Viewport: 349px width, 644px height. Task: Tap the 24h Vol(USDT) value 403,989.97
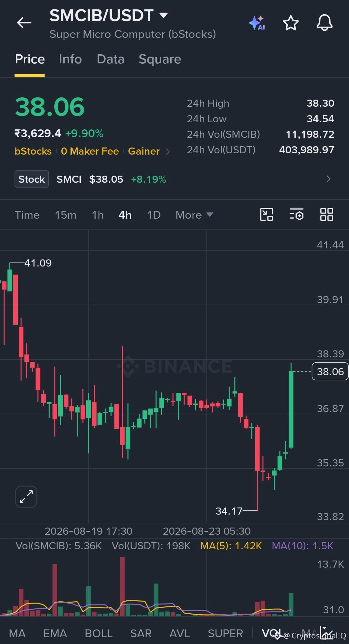pyautogui.click(x=306, y=150)
